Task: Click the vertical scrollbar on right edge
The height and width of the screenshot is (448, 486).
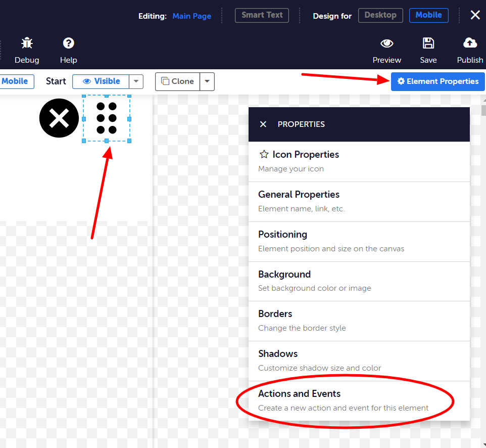Action: [x=484, y=110]
